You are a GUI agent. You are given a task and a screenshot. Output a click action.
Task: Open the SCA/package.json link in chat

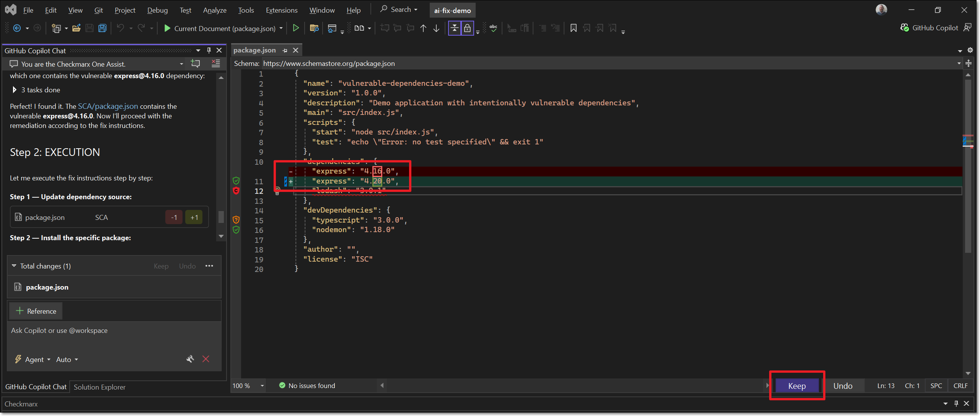click(x=108, y=106)
